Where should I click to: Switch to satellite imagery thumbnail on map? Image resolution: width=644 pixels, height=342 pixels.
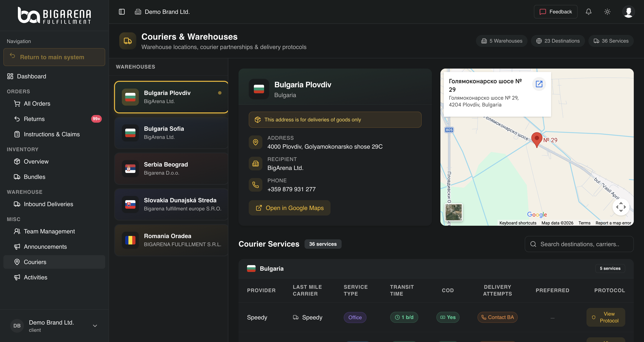point(454,212)
